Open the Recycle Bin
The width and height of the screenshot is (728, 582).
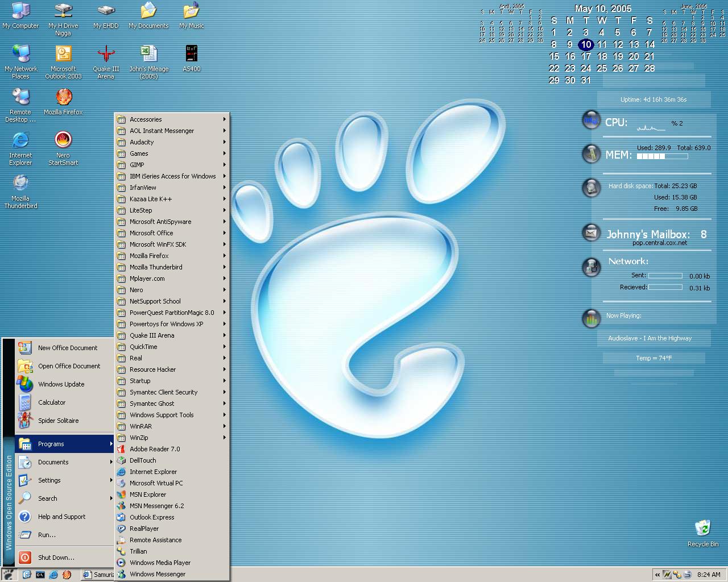click(703, 533)
